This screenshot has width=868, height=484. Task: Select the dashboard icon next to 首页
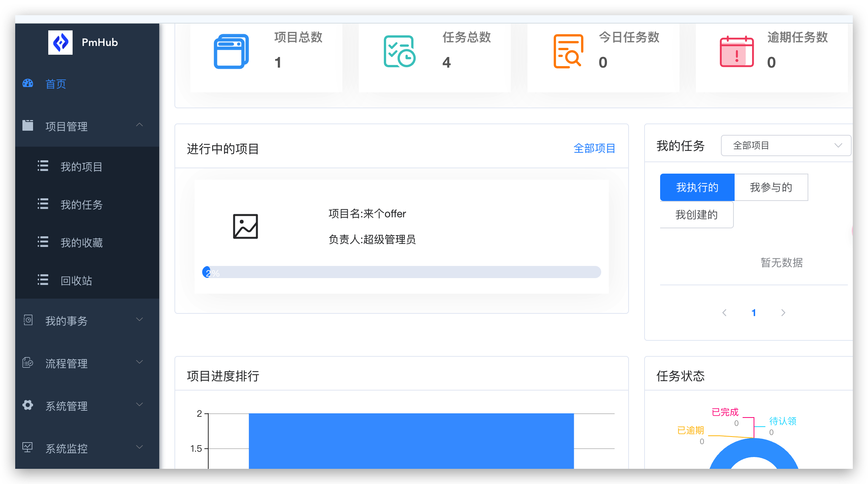(27, 84)
